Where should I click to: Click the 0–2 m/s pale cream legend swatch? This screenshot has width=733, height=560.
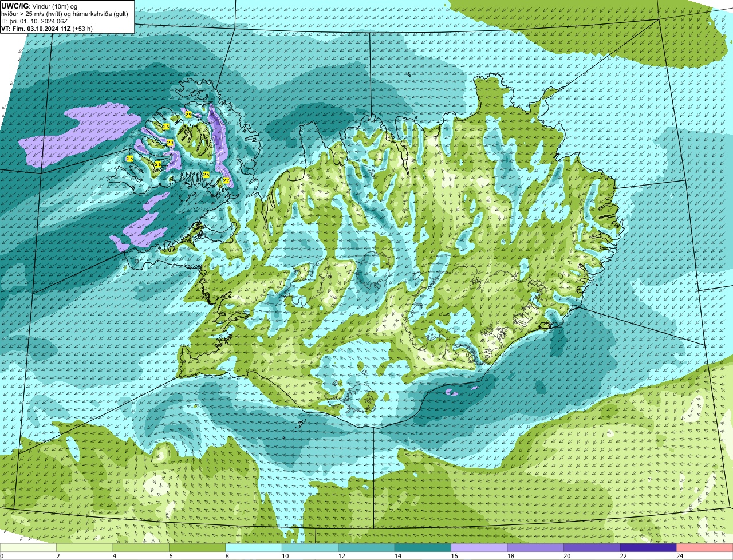[x=29, y=547]
